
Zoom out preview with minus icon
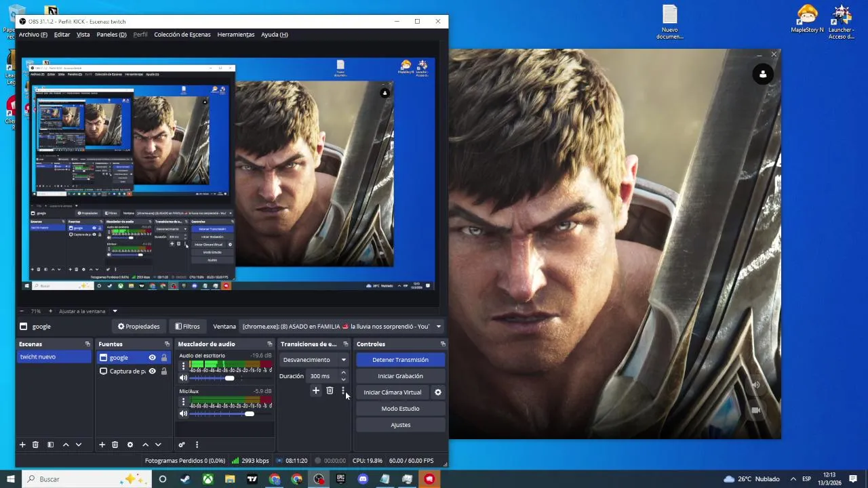[x=22, y=311]
